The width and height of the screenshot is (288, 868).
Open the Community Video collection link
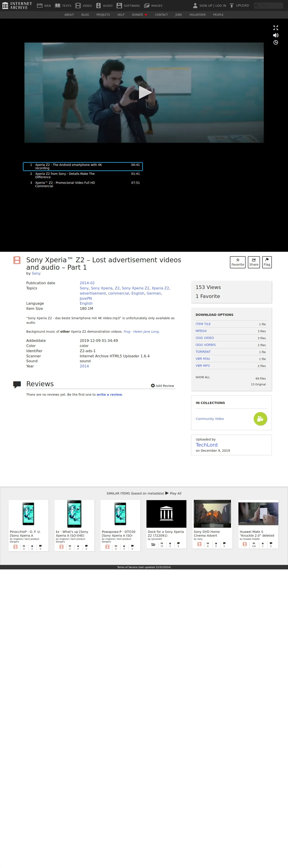point(210,419)
